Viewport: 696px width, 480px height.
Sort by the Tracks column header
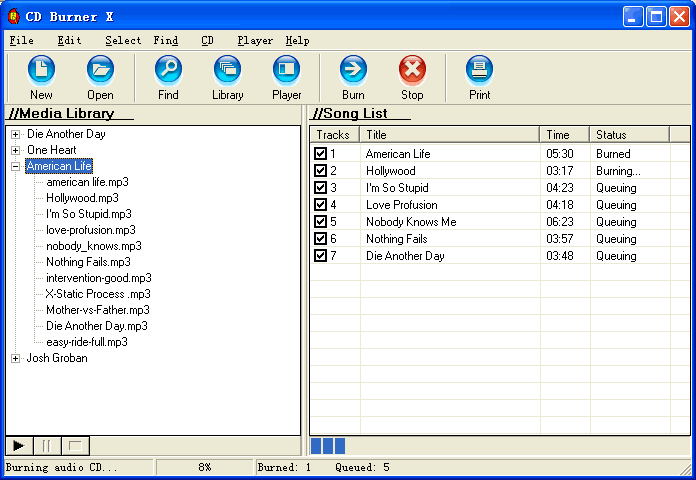[x=335, y=135]
